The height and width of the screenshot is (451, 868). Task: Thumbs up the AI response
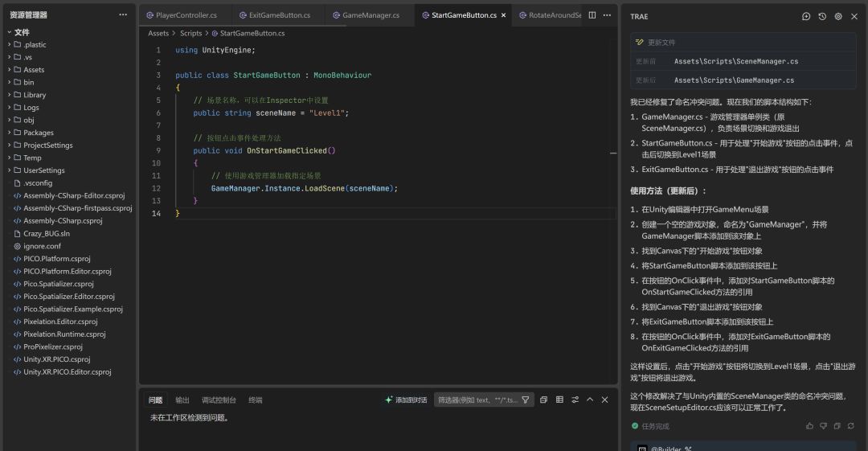tap(809, 426)
